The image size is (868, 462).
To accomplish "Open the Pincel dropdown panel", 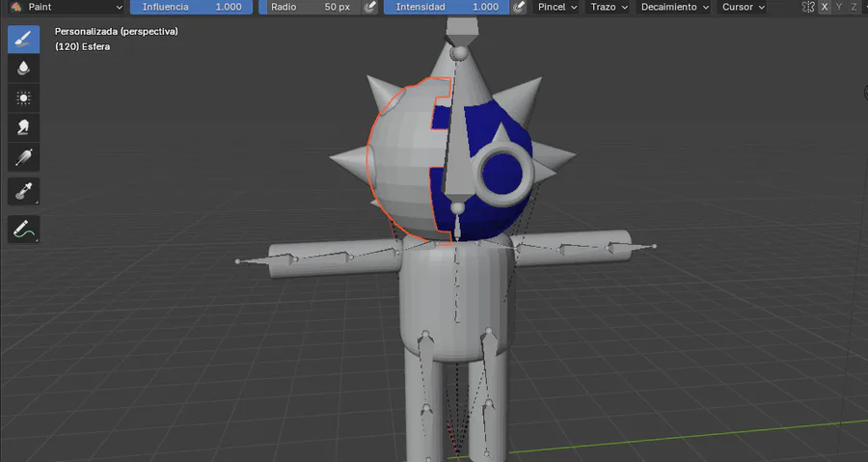I will [557, 7].
